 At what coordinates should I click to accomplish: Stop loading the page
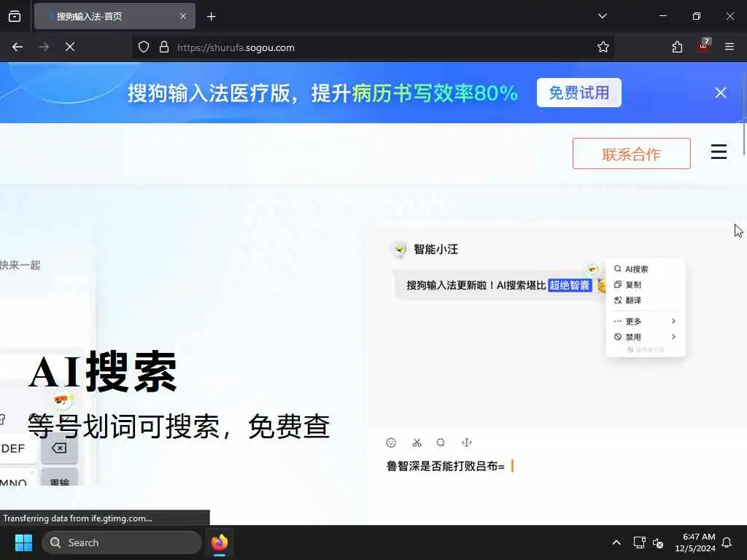point(70,47)
